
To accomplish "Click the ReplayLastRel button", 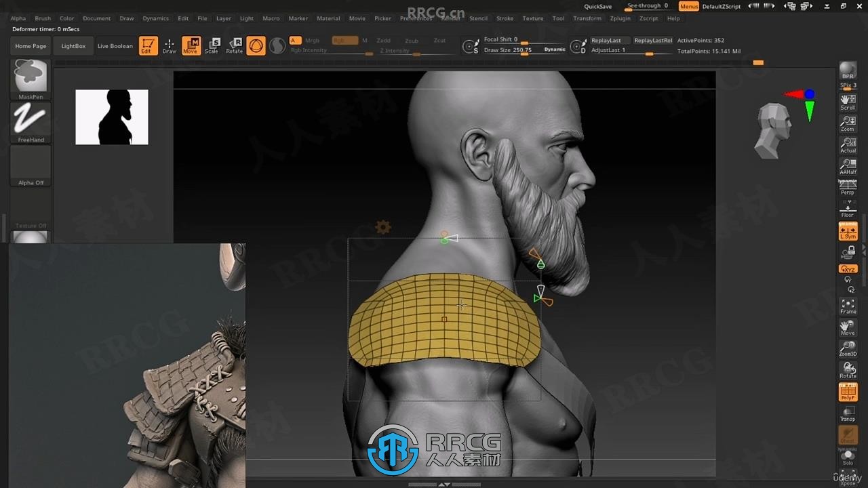I will point(653,41).
